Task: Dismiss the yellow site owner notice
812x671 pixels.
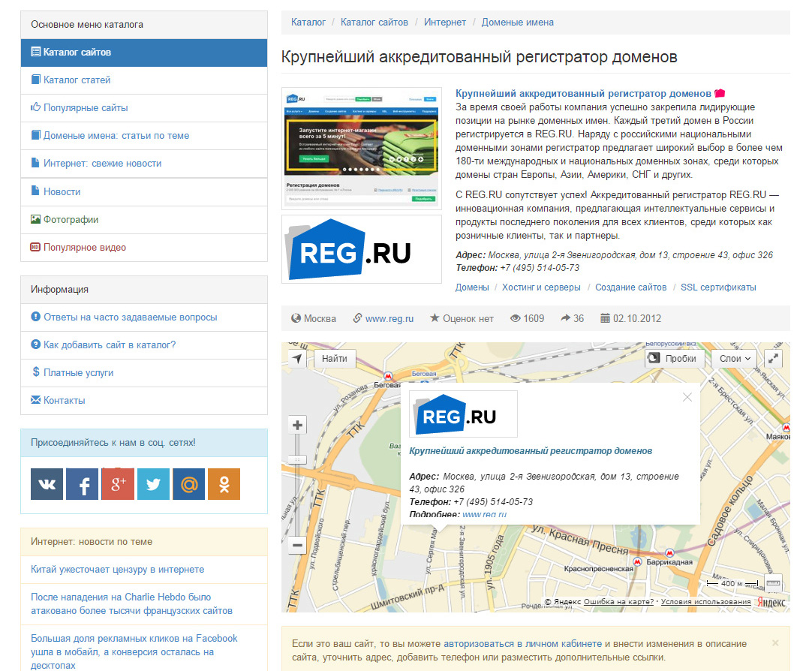Action: tap(775, 643)
